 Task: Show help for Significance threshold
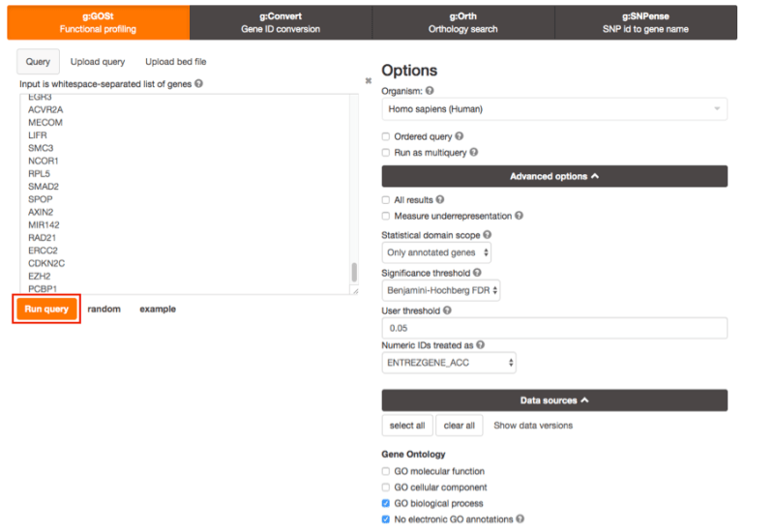pos(477,273)
